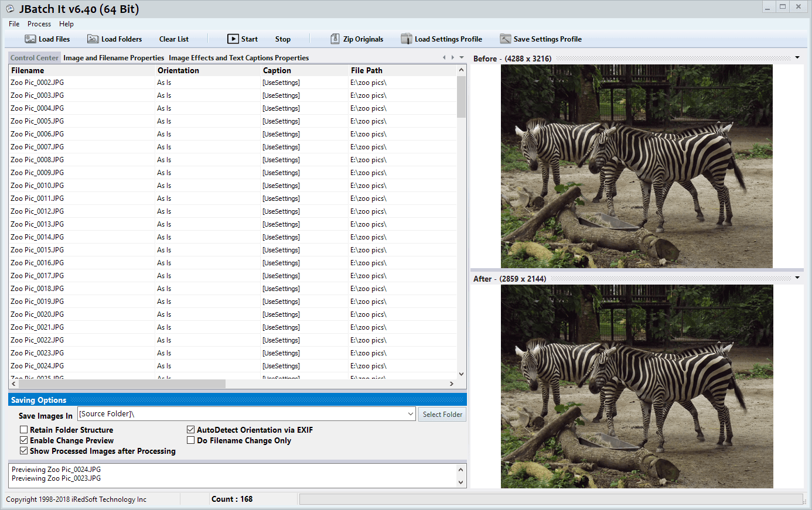Expand the After preview panel menu
Viewport: 812px width, 510px height.
pos(797,278)
